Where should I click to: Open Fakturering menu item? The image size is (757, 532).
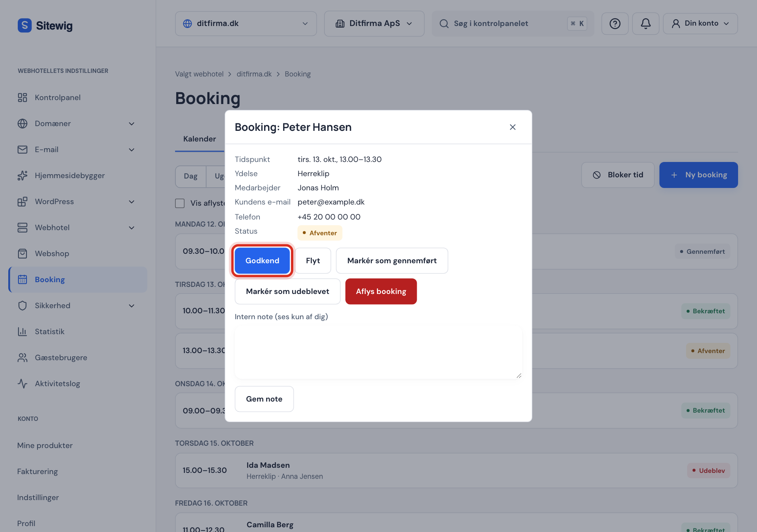coord(37,471)
